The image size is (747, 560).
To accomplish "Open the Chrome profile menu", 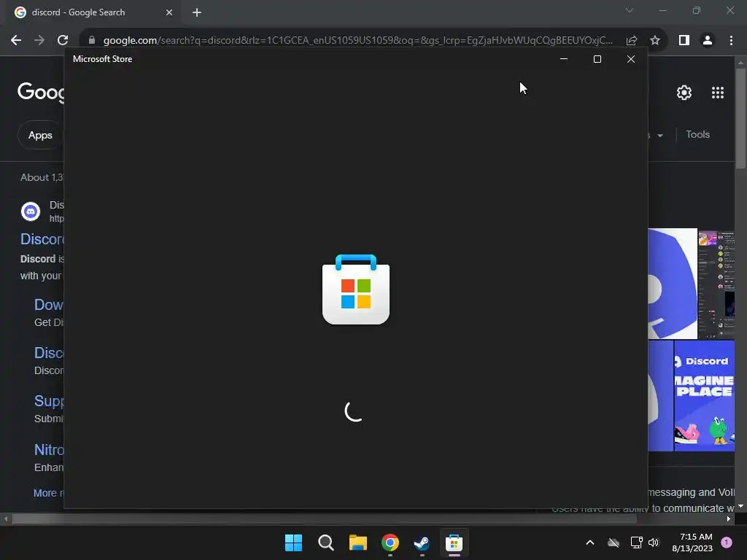I will pyautogui.click(x=708, y=41).
